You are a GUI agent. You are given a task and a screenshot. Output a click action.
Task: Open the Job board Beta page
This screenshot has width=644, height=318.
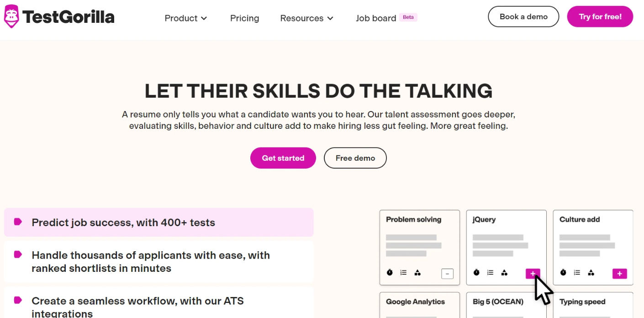coord(375,18)
